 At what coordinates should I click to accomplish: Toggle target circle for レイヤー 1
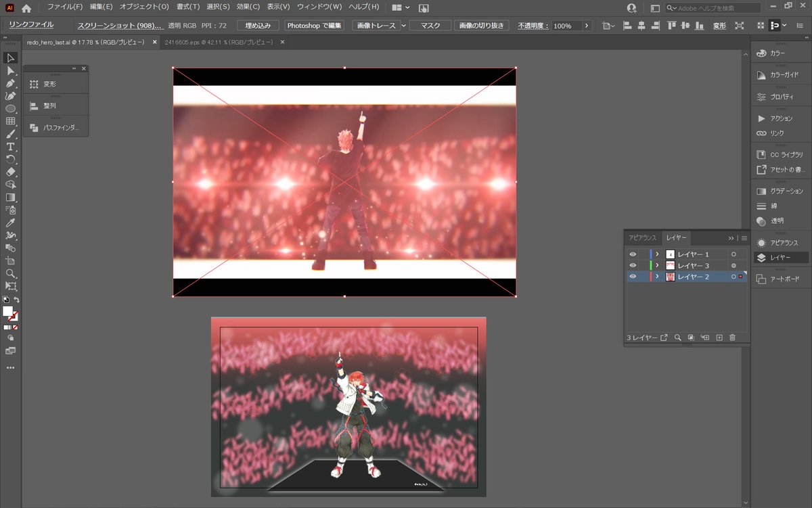734,254
